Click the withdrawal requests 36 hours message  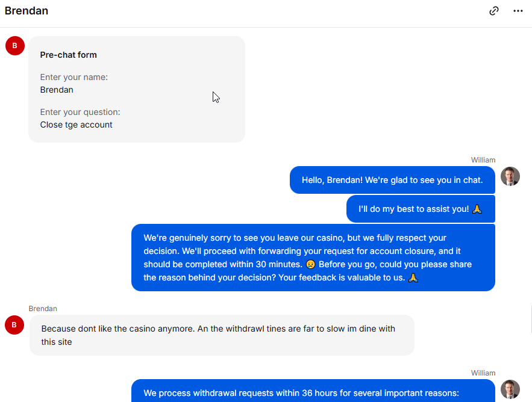[x=313, y=391]
